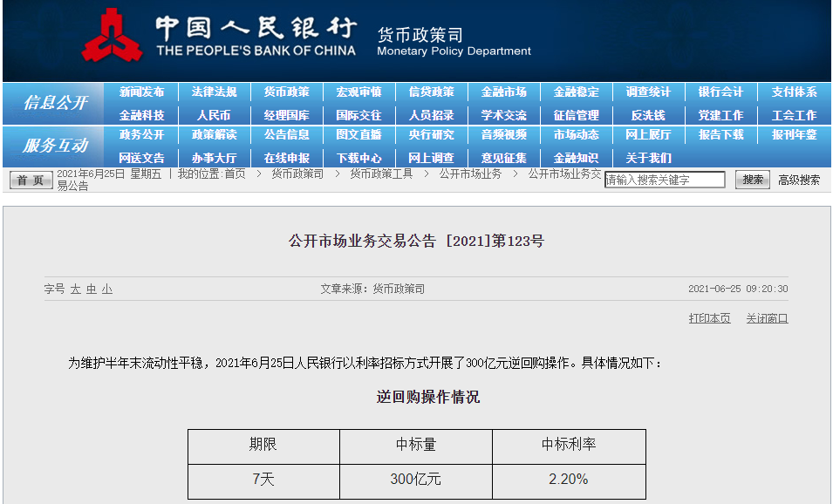
Task: Open 金融稳定 menu item
Action: tap(576, 92)
